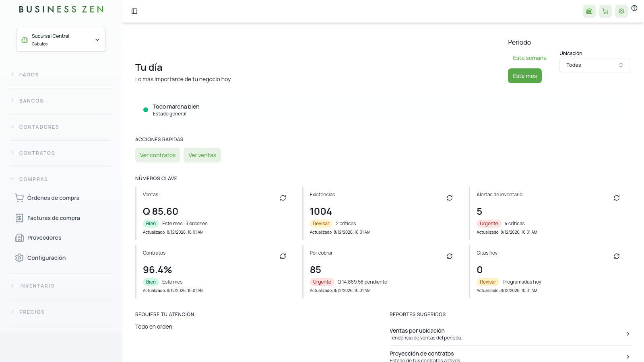644x362 pixels.
Task: Open the store icon in top bar
Action: coord(589,11)
